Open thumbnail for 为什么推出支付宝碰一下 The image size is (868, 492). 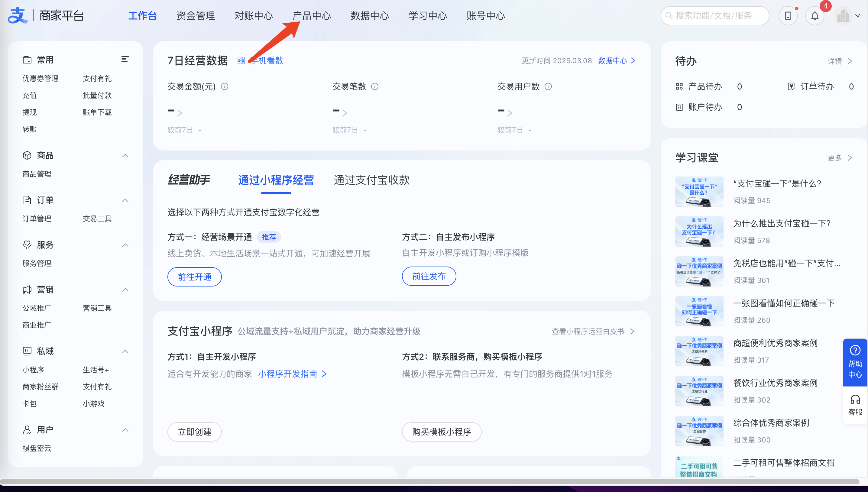pos(699,231)
